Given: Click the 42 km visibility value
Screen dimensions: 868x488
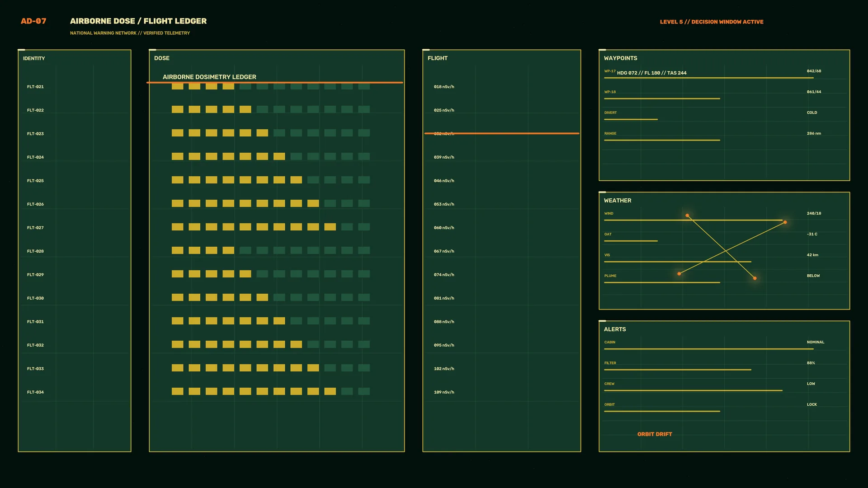Looking at the screenshot, I should [812, 255].
